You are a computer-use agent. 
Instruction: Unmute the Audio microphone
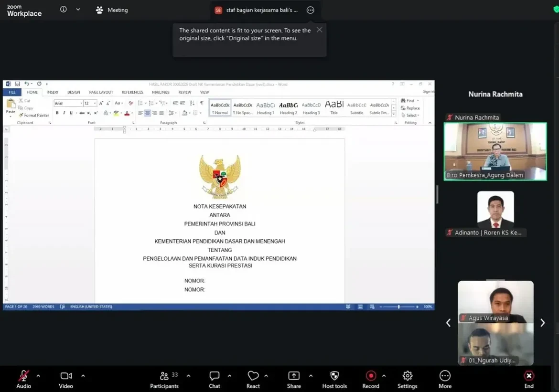pyautogui.click(x=23, y=380)
